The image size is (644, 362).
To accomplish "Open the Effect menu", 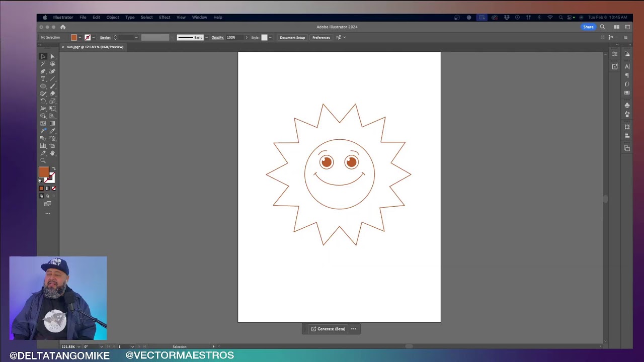I will point(165,17).
